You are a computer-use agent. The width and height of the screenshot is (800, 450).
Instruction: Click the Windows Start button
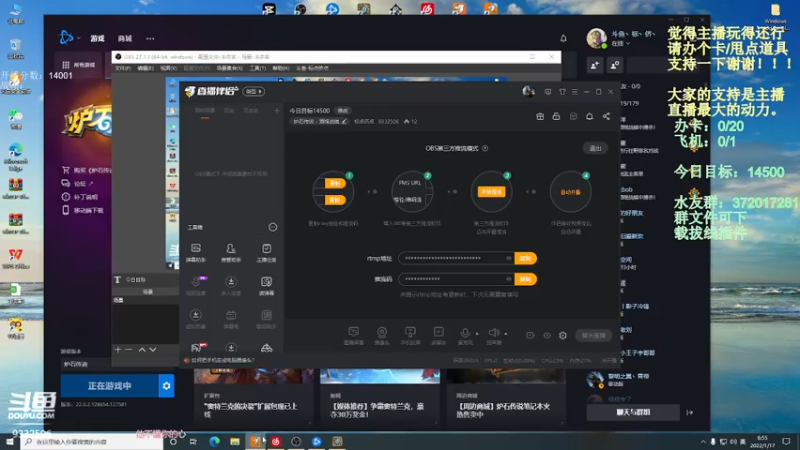click(9, 442)
